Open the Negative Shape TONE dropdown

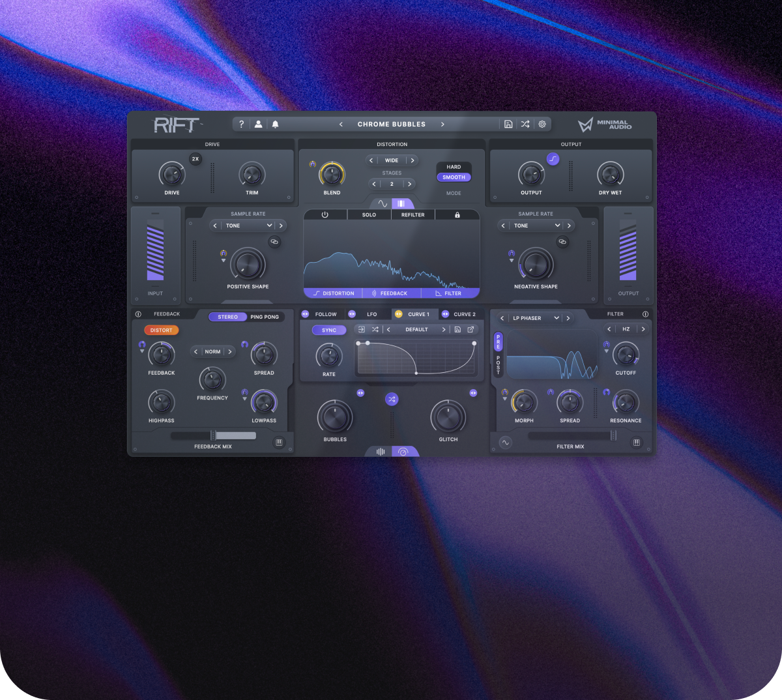pyautogui.click(x=536, y=226)
